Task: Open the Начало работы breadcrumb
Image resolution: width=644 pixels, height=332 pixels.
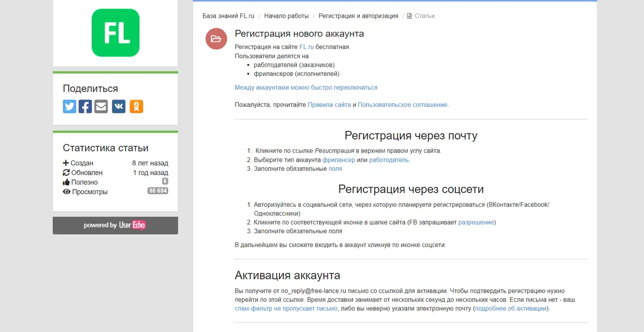Action: pyautogui.click(x=287, y=16)
